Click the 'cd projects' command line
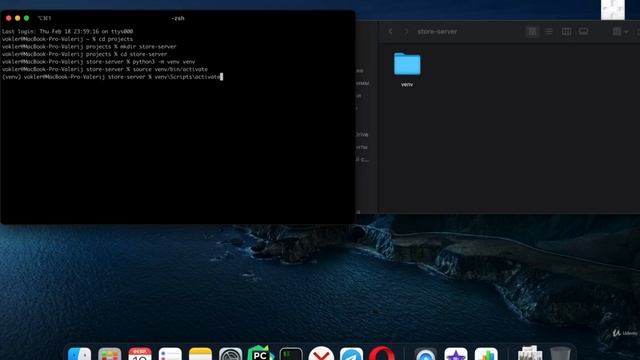This screenshot has width=640, height=360. click(67, 39)
